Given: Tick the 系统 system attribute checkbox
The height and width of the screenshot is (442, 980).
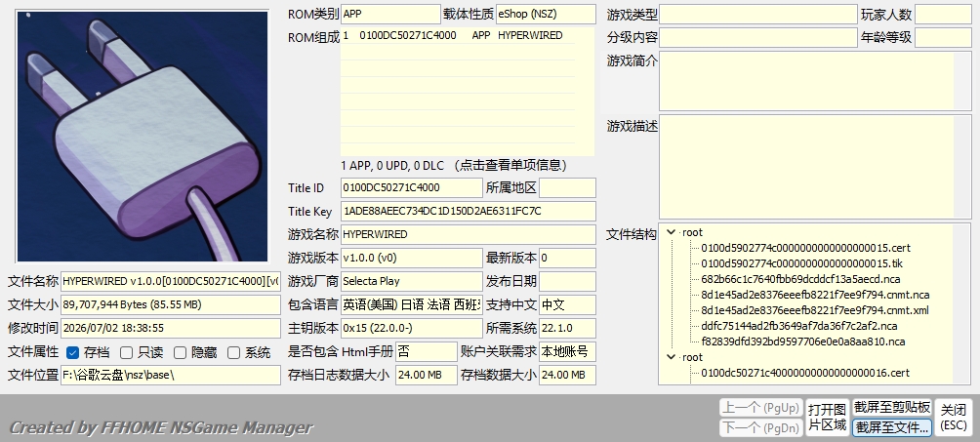Looking at the screenshot, I should tap(233, 352).
